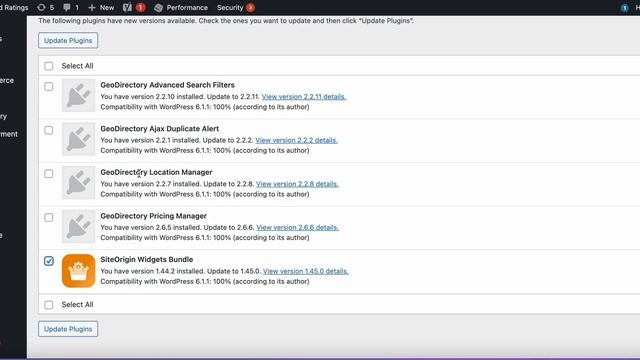
Task: Click the Performance cube icon
Action: [158, 7]
